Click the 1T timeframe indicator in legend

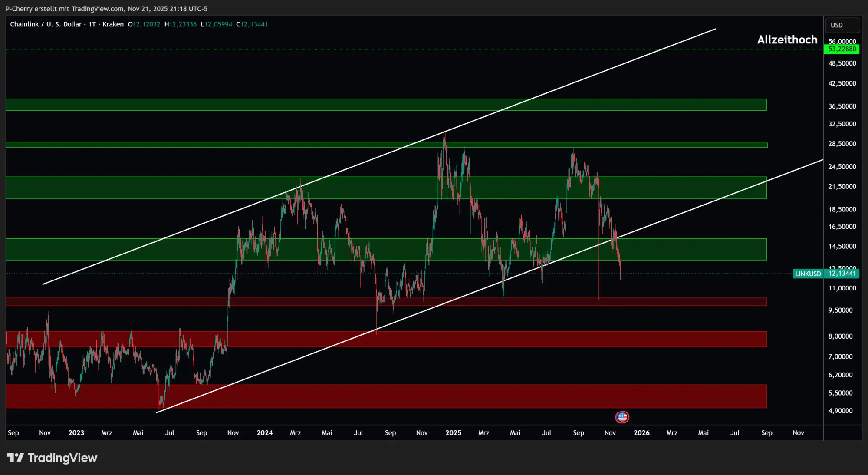92,24
